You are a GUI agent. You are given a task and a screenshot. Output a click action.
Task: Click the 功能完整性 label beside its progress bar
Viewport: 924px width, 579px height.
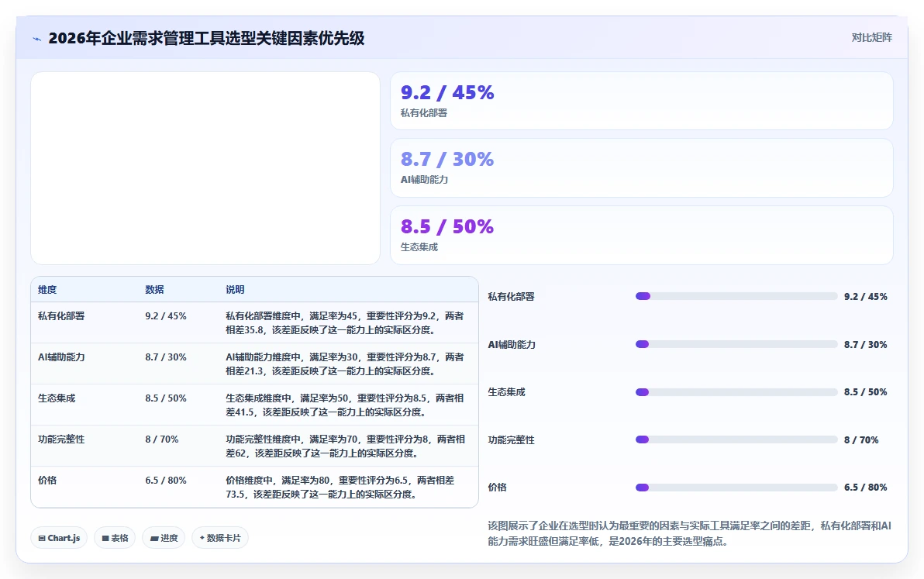511,440
